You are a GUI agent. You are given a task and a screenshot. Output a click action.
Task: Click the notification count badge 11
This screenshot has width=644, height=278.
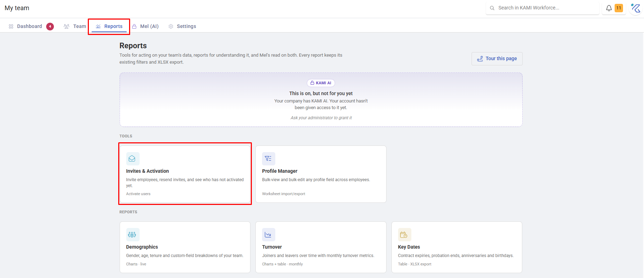click(619, 8)
